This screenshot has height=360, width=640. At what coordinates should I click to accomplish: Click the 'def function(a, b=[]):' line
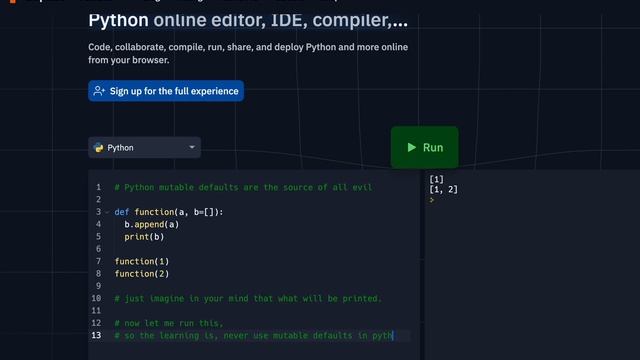pos(169,212)
